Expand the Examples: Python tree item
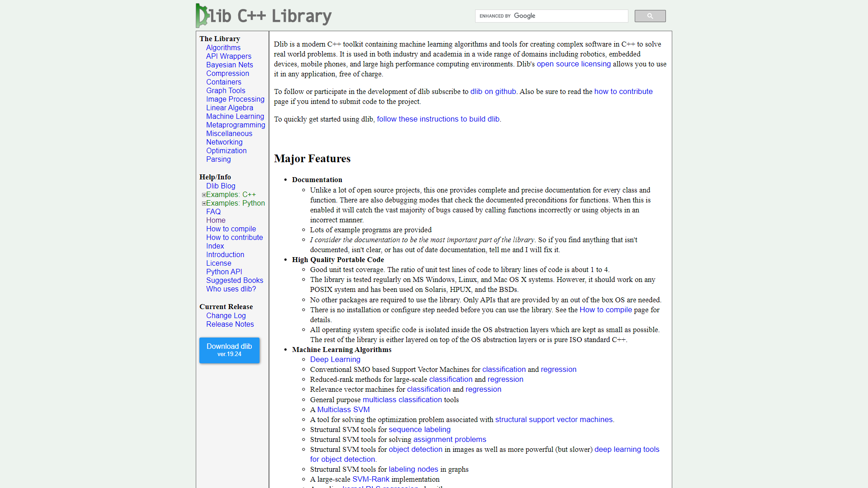Image resolution: width=868 pixels, height=488 pixels. coord(203,203)
